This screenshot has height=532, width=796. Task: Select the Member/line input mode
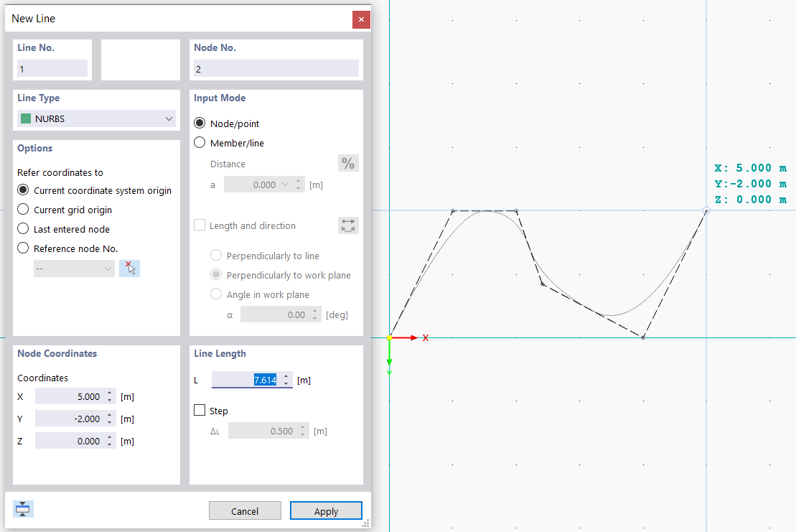coord(199,142)
